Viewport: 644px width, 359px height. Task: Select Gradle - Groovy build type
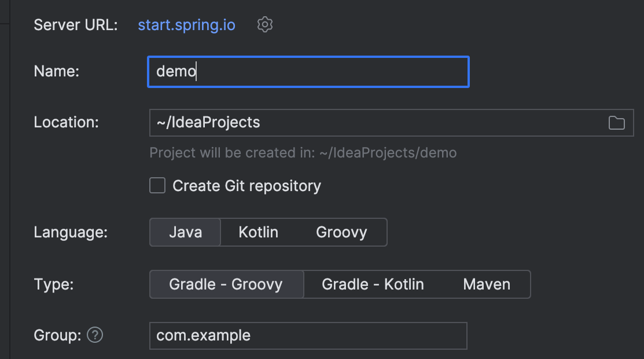(x=226, y=284)
